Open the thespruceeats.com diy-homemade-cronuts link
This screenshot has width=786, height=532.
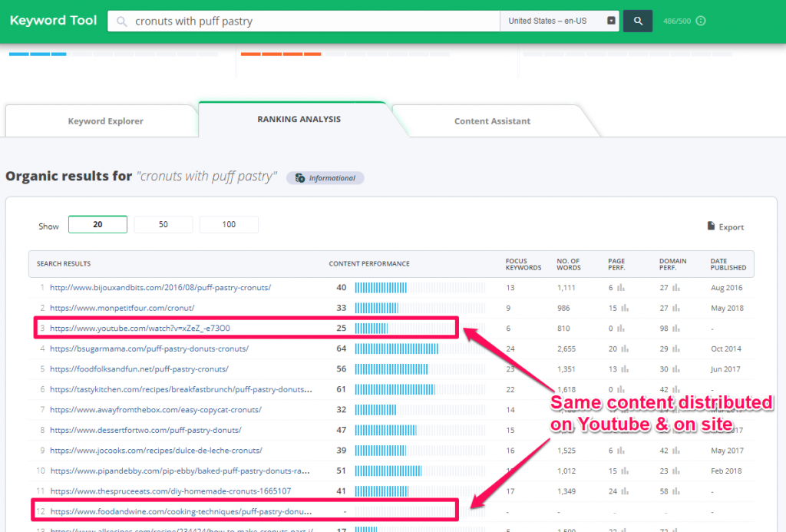pos(170,491)
